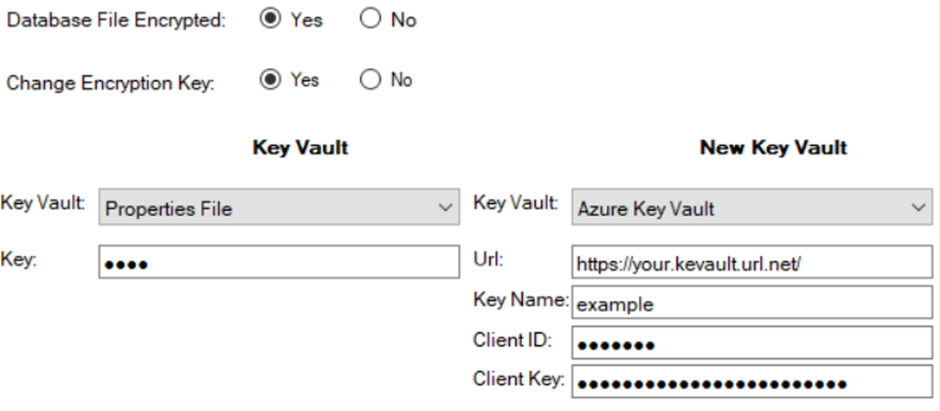Screen dimensions: 940x411
Task: Select Yes for Database File Encrypted
Action: pos(270,20)
